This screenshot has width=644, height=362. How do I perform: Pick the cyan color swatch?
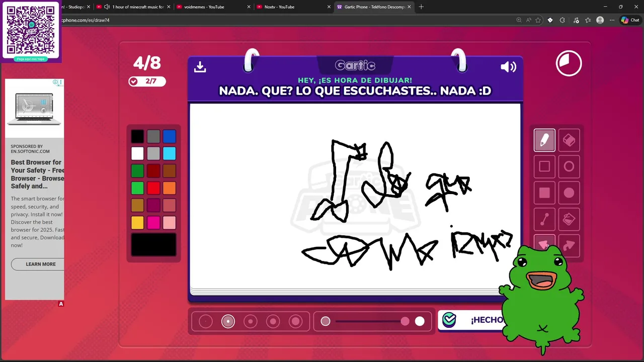tap(170, 153)
